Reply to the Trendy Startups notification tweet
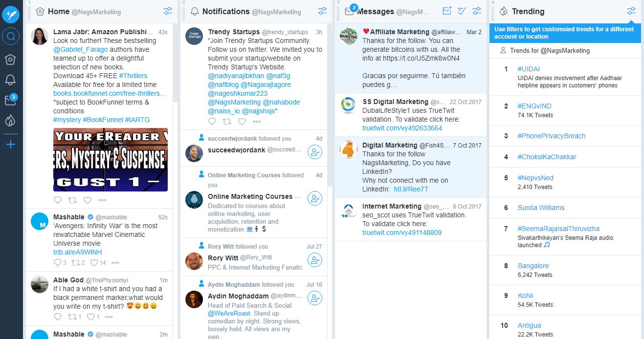Viewport: 644px width, 339px height. point(212,122)
